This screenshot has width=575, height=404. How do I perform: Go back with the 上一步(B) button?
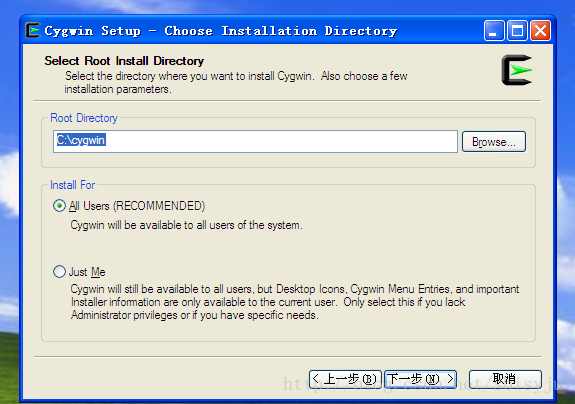click(345, 379)
